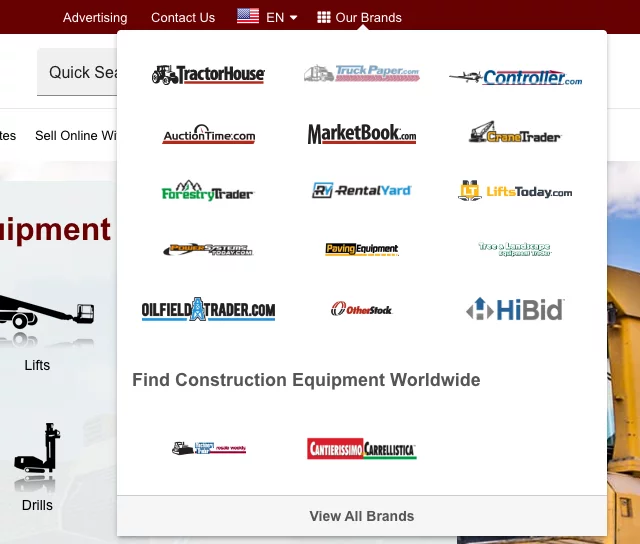Image resolution: width=640 pixels, height=544 pixels.
Task: Open the Tree & Landscape Equipment Trader logo
Action: click(x=515, y=249)
